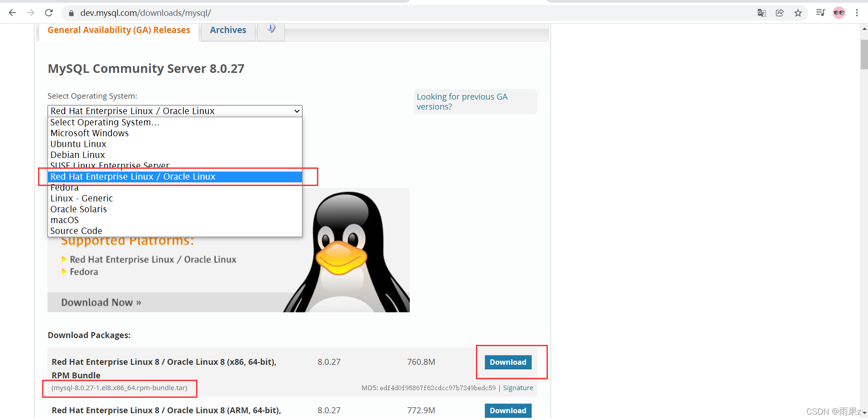Click 'Fedora' under Supported Platforms
This screenshot has height=420, width=868.
(x=84, y=272)
